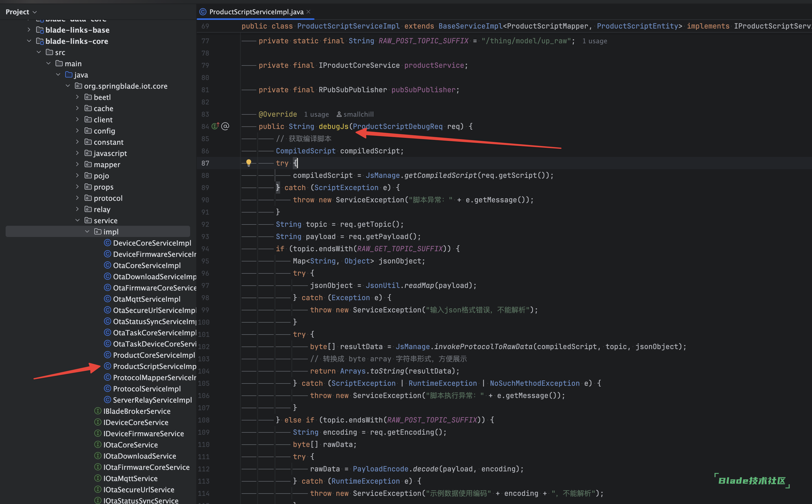Viewport: 812px width, 504px height.
Task: Open the IBladeBrokerService interface file
Action: click(x=137, y=411)
